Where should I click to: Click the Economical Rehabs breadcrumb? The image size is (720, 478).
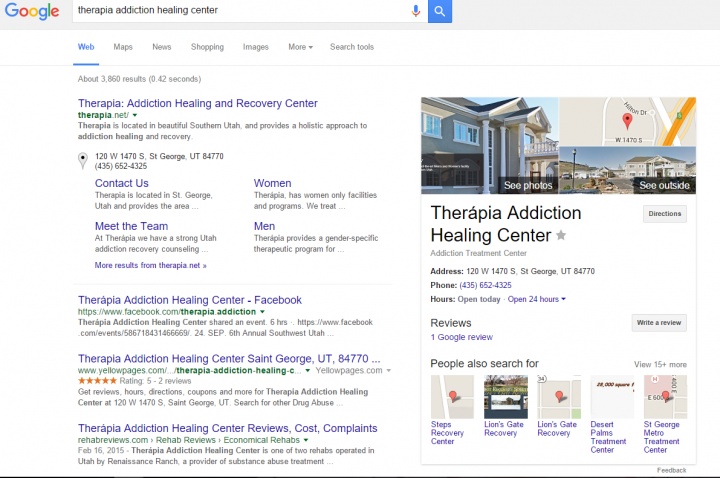click(261, 440)
